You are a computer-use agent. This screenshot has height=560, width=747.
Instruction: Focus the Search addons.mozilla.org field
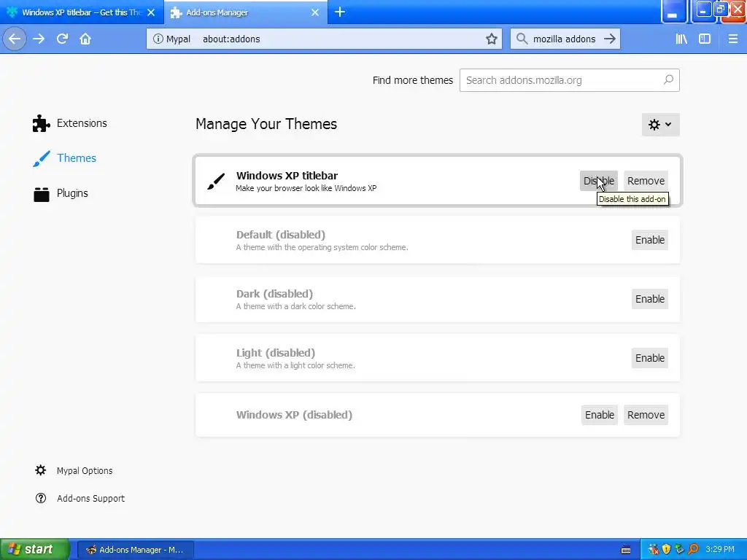[x=569, y=80]
